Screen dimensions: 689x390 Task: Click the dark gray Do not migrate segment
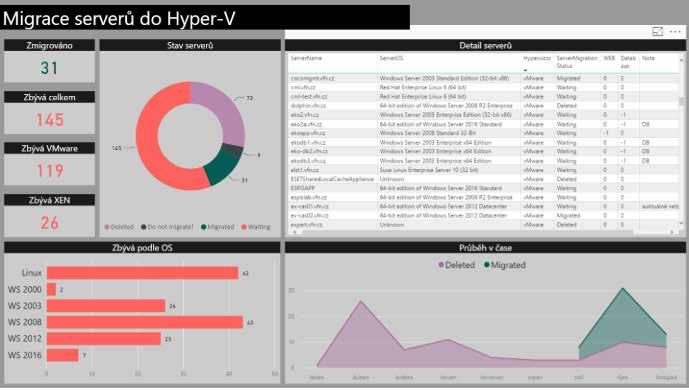233,151
